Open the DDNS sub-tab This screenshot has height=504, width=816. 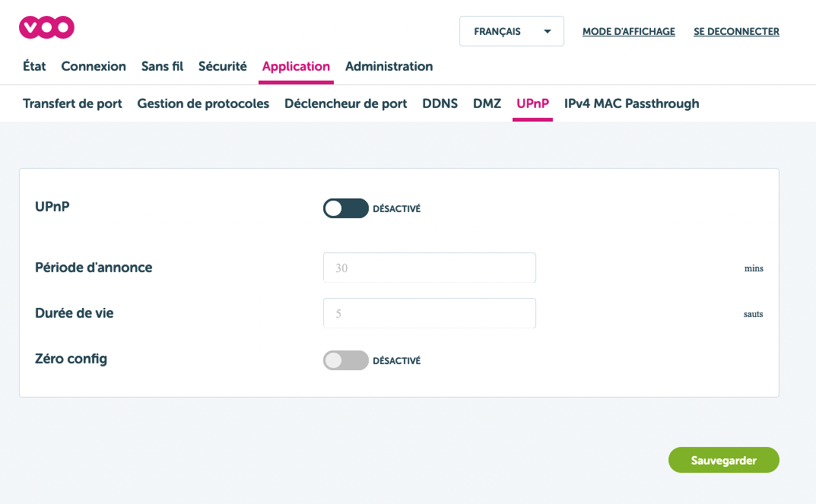[440, 103]
